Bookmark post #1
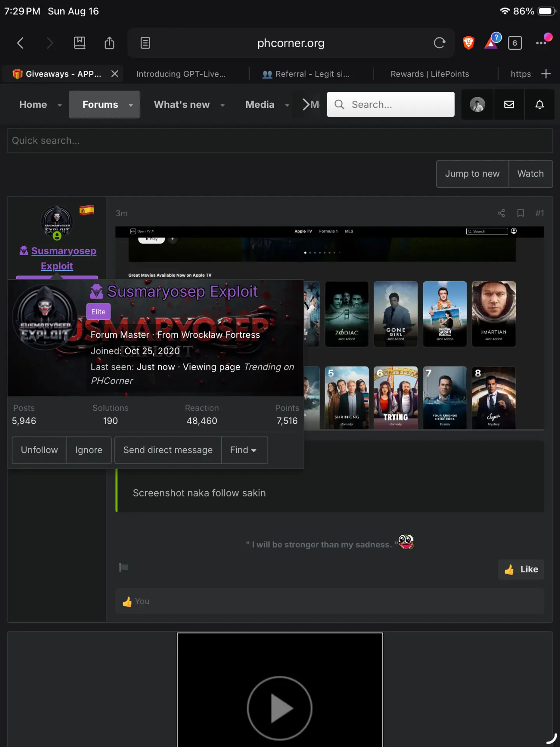The width and height of the screenshot is (560, 747). point(520,213)
